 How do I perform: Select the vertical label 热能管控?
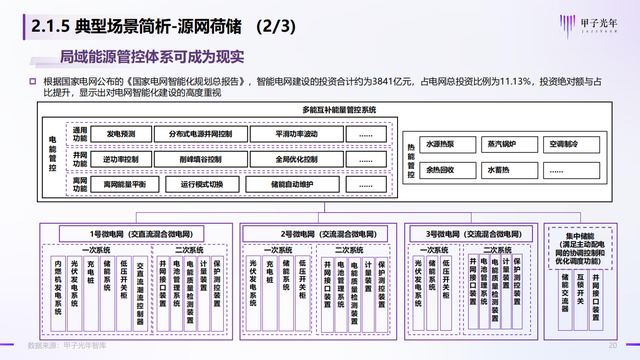click(x=411, y=160)
